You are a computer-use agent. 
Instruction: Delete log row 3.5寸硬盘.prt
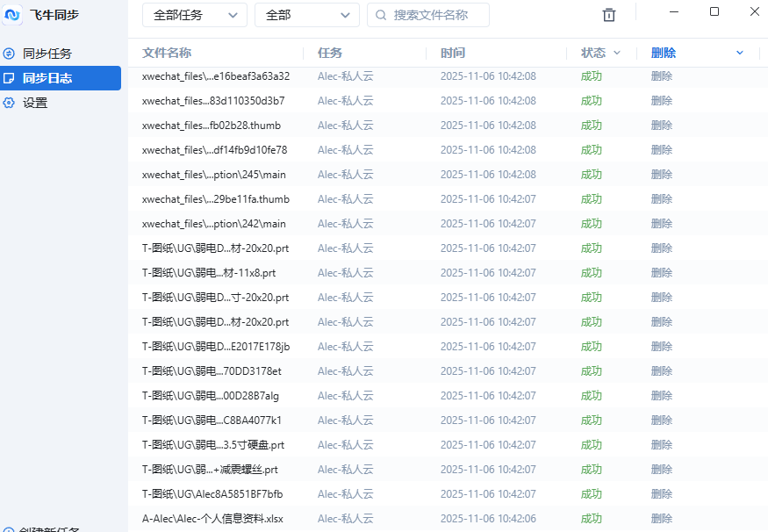pos(661,445)
